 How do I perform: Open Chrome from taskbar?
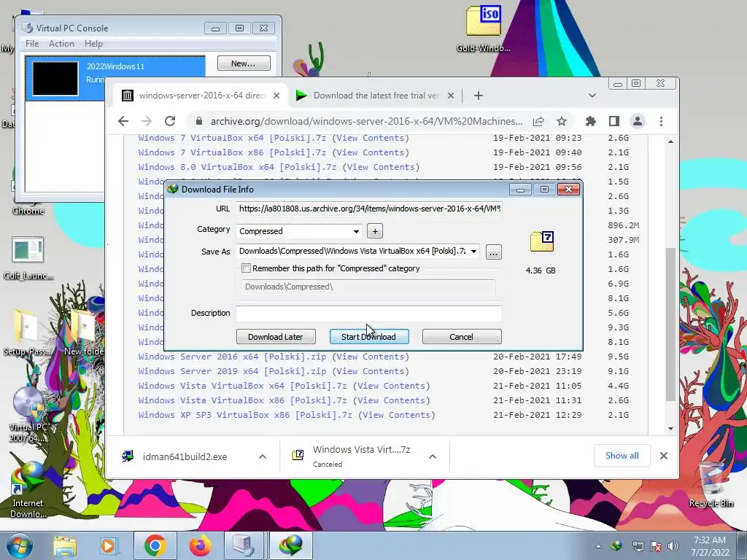click(155, 545)
